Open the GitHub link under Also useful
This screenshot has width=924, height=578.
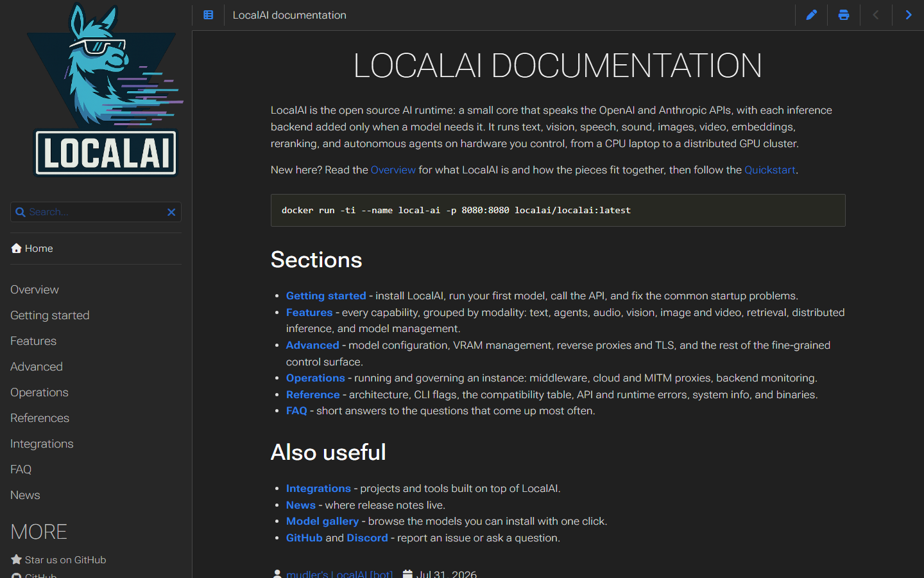pyautogui.click(x=304, y=538)
